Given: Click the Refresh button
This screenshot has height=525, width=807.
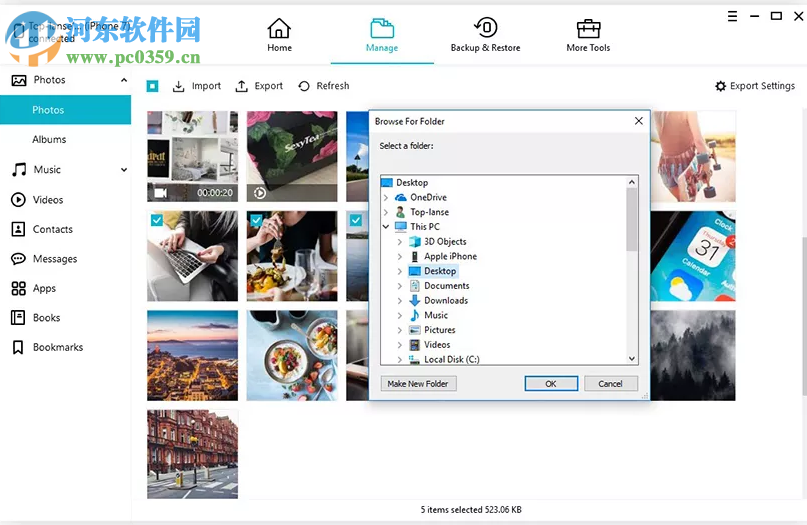Looking at the screenshot, I should (324, 86).
